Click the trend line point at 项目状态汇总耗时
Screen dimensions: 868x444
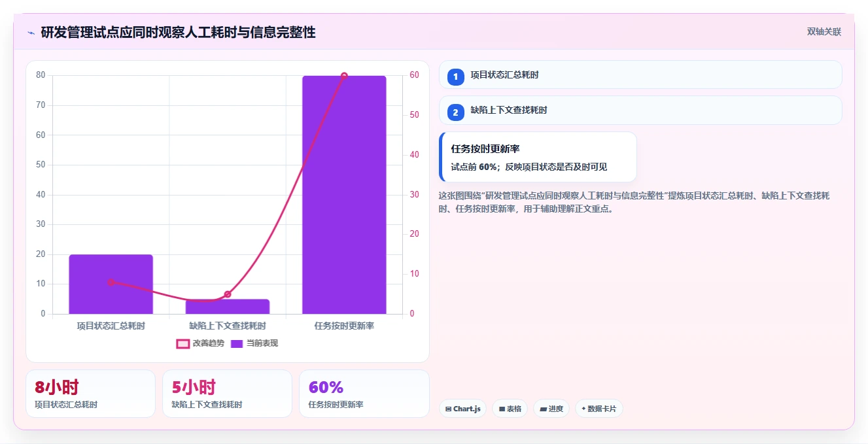pos(111,282)
